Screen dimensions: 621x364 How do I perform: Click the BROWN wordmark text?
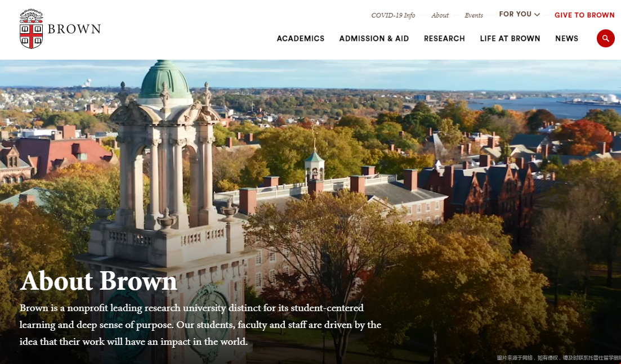(x=74, y=29)
